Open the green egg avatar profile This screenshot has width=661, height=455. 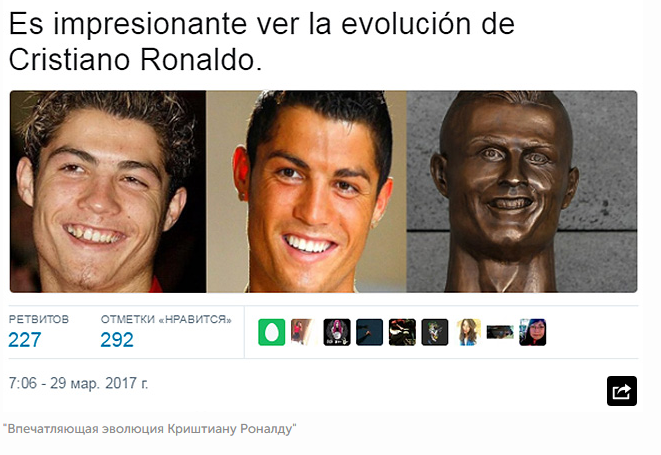click(x=271, y=332)
